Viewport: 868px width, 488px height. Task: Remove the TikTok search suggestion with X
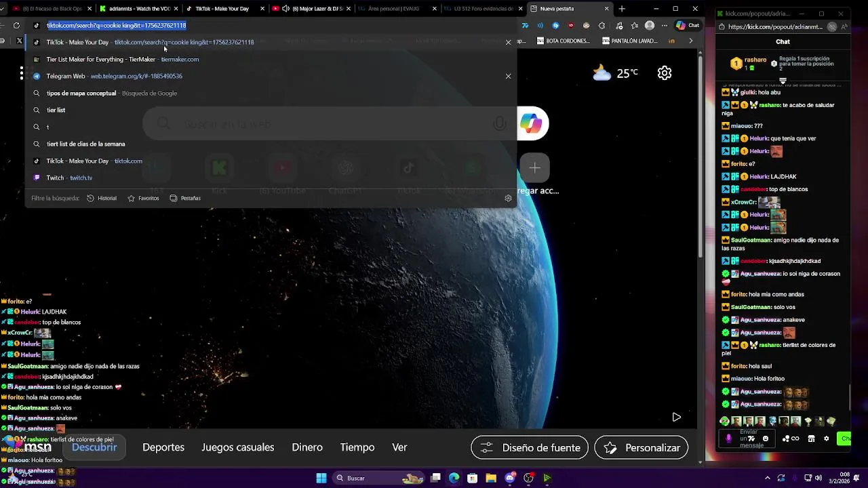coord(508,42)
